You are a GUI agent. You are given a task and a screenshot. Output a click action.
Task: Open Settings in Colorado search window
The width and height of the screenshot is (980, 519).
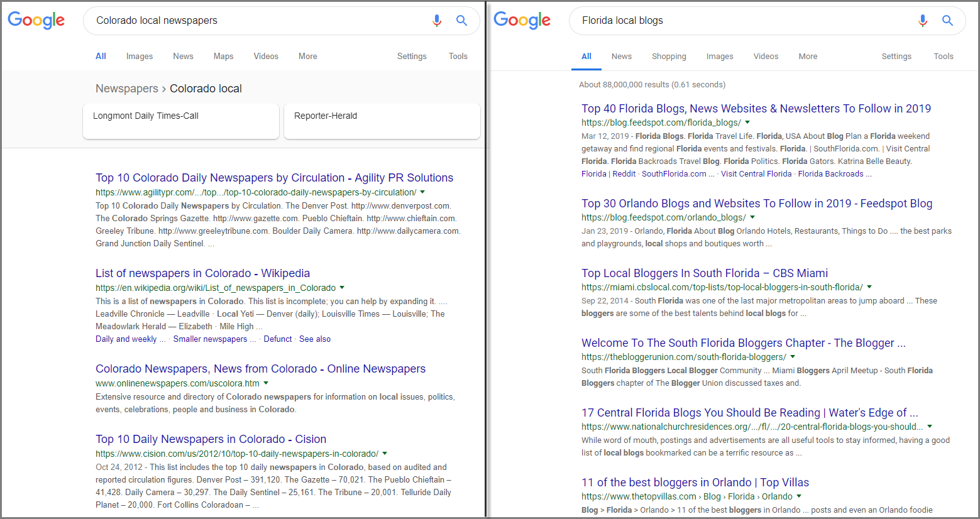[412, 56]
